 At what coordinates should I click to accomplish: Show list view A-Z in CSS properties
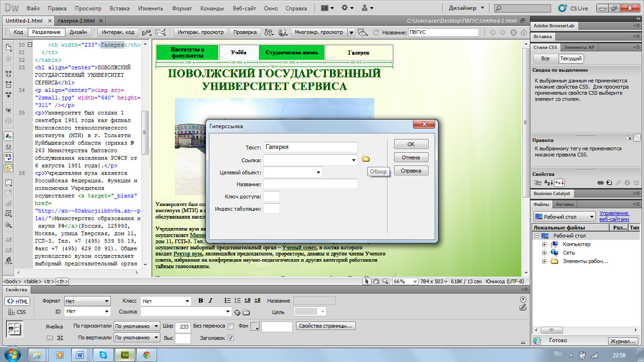click(x=548, y=182)
